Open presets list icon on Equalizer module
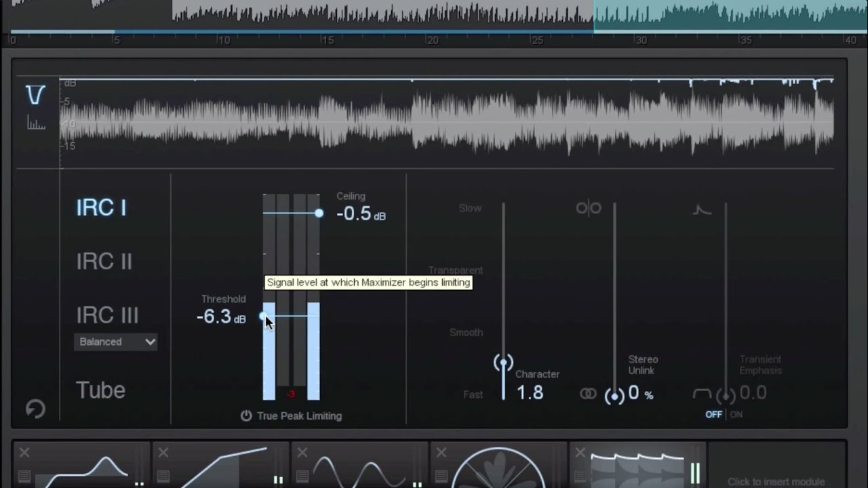The height and width of the screenshot is (488, 868). [24, 476]
